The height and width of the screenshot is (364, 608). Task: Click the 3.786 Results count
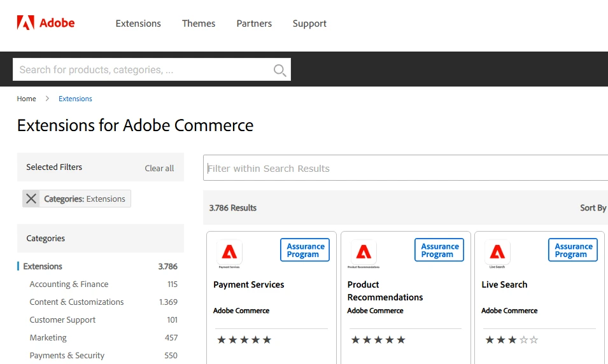coord(232,208)
